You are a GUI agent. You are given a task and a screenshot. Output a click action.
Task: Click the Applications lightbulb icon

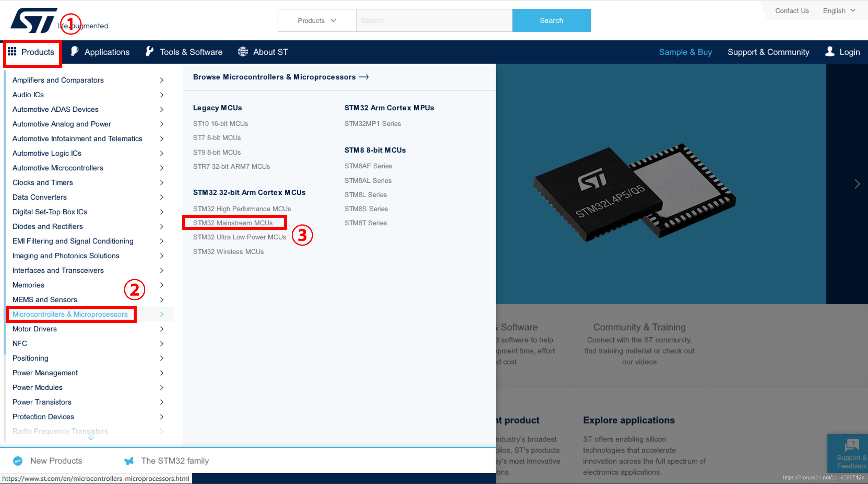tap(75, 51)
